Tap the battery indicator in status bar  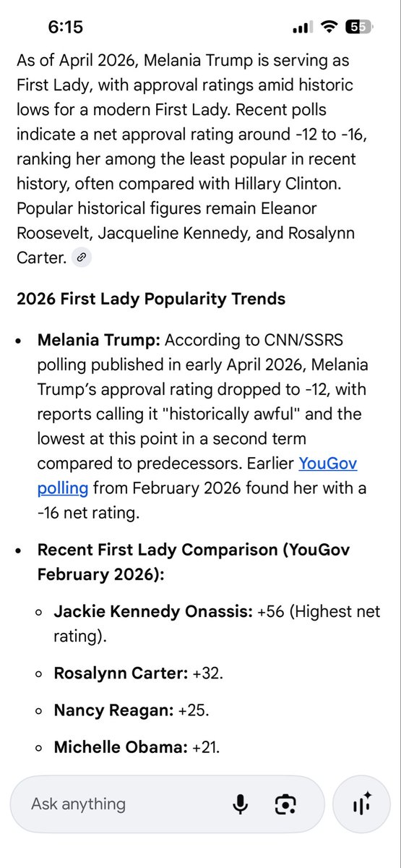pos(359,27)
